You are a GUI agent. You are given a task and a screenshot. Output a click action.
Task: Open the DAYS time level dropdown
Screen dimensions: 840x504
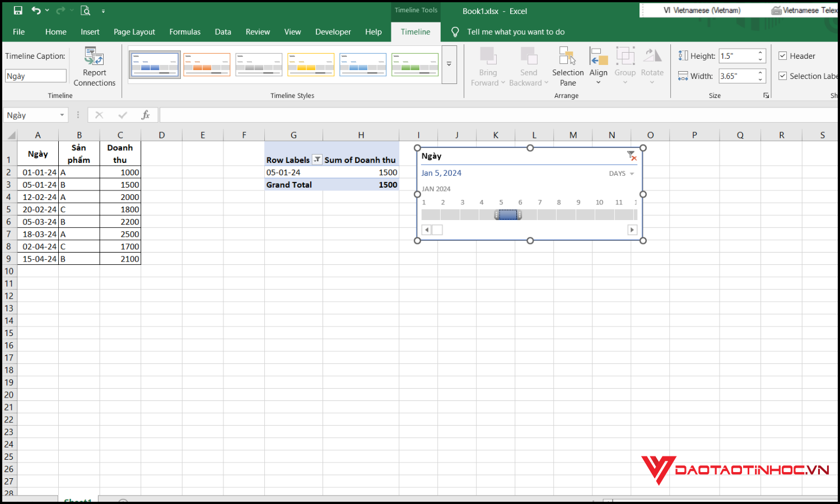[622, 173]
